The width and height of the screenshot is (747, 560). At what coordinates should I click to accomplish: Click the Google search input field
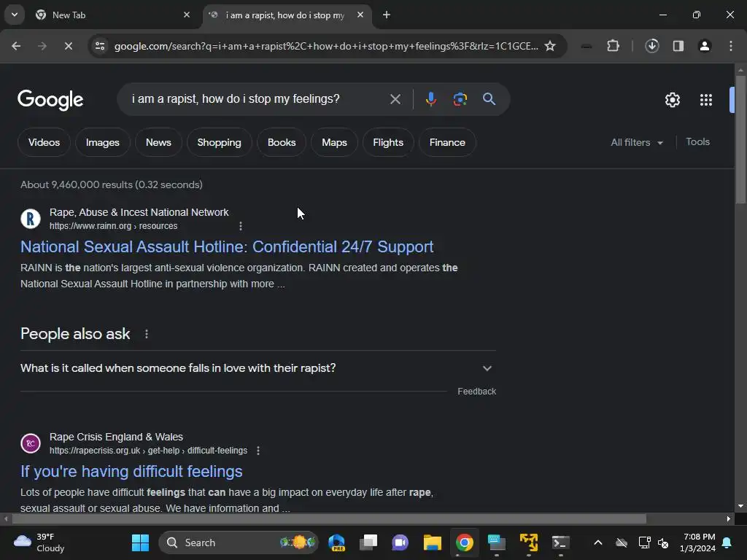point(256,99)
